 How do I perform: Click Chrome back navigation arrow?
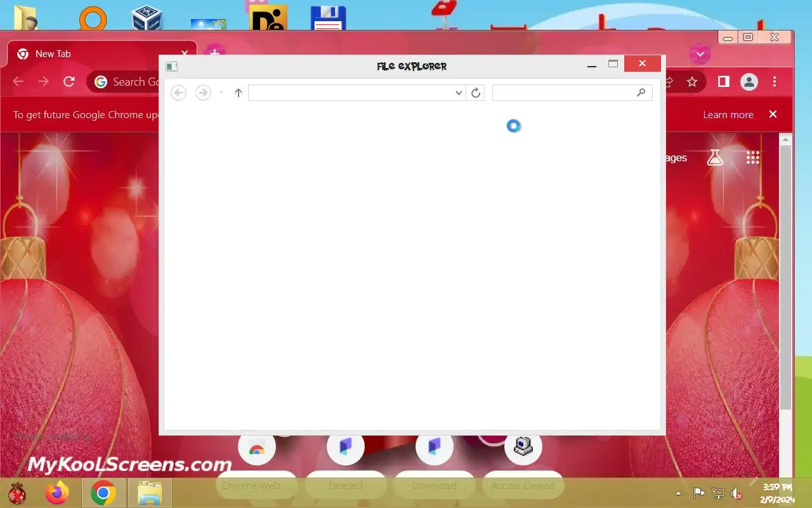pyautogui.click(x=18, y=82)
